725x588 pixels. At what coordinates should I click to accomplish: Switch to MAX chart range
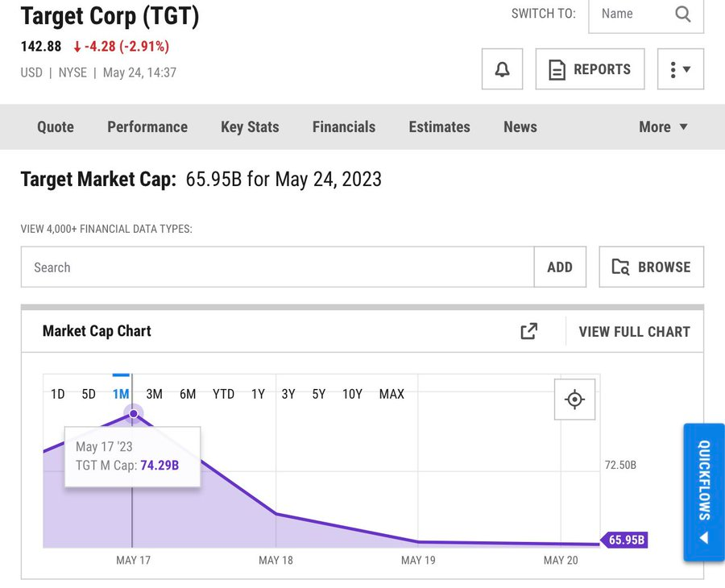tap(391, 394)
